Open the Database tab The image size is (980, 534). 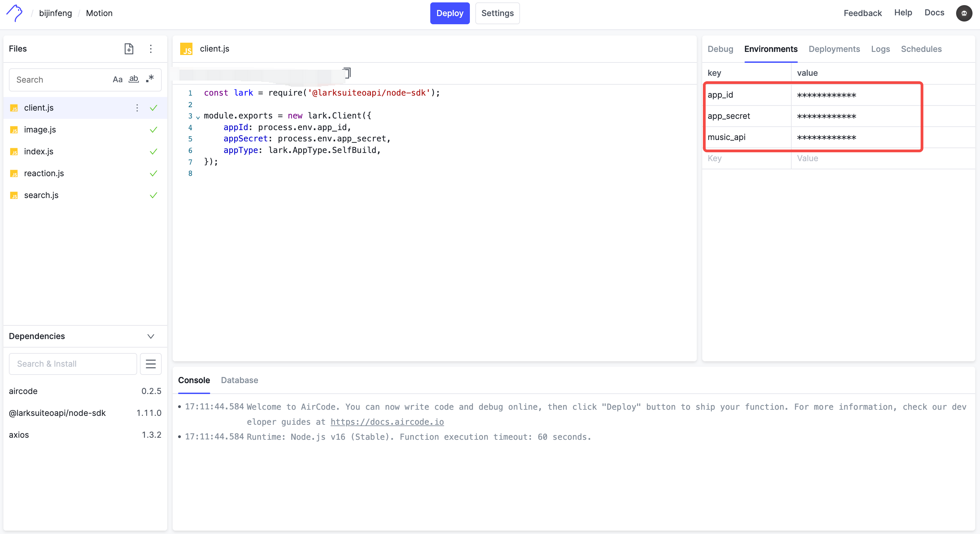[239, 380]
